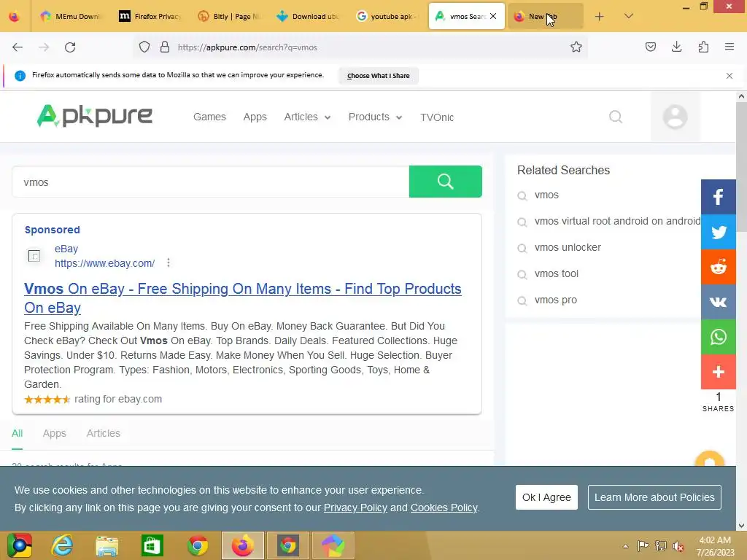This screenshot has width=747, height=560.
Task: Click the vmos search input field
Action: tap(211, 182)
